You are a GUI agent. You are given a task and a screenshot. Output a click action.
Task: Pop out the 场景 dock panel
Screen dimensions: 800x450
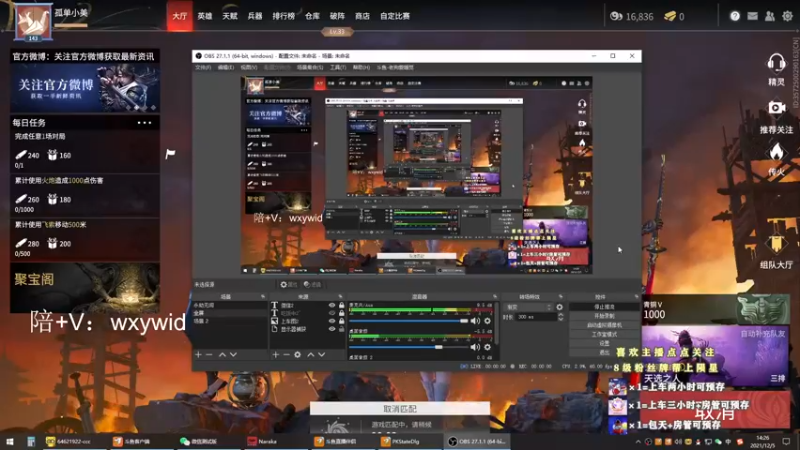point(263,296)
